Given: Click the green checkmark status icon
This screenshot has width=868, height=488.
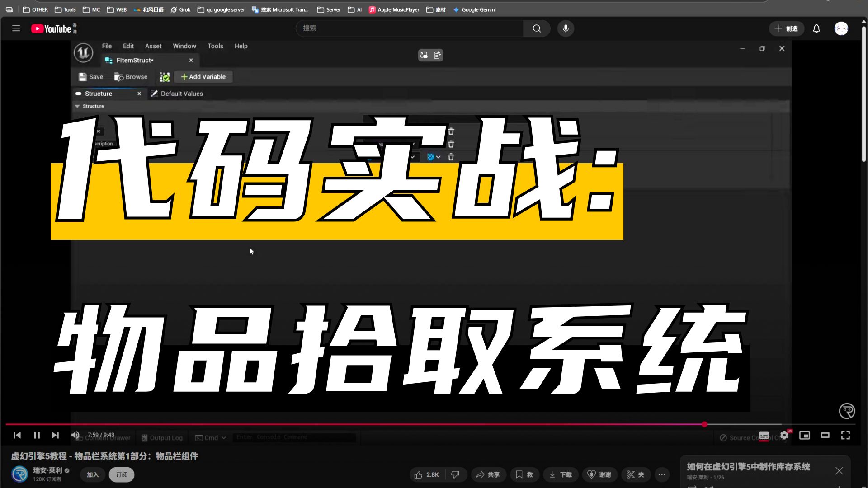Looking at the screenshot, I should pyautogui.click(x=165, y=77).
